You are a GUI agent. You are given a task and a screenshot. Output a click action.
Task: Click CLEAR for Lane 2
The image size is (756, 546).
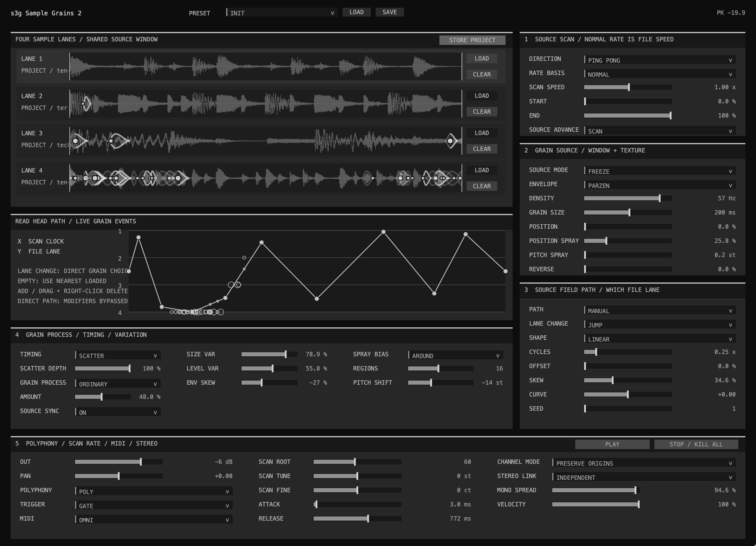tap(482, 112)
